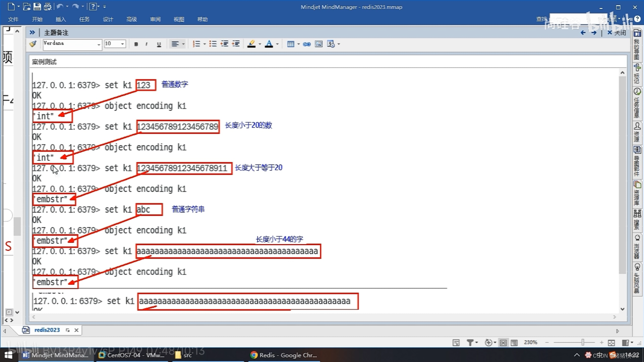Open the Verdana font name dropdown

pyautogui.click(x=99, y=44)
